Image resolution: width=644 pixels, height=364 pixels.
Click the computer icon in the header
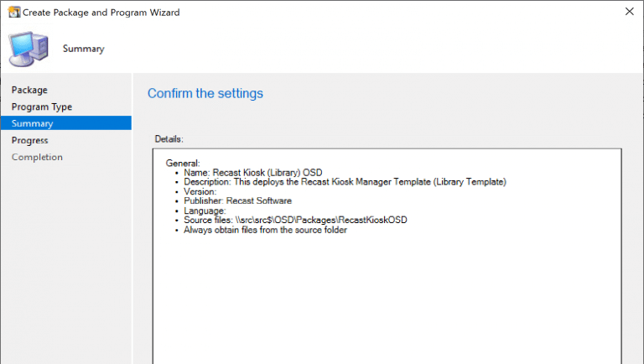pyautogui.click(x=28, y=49)
